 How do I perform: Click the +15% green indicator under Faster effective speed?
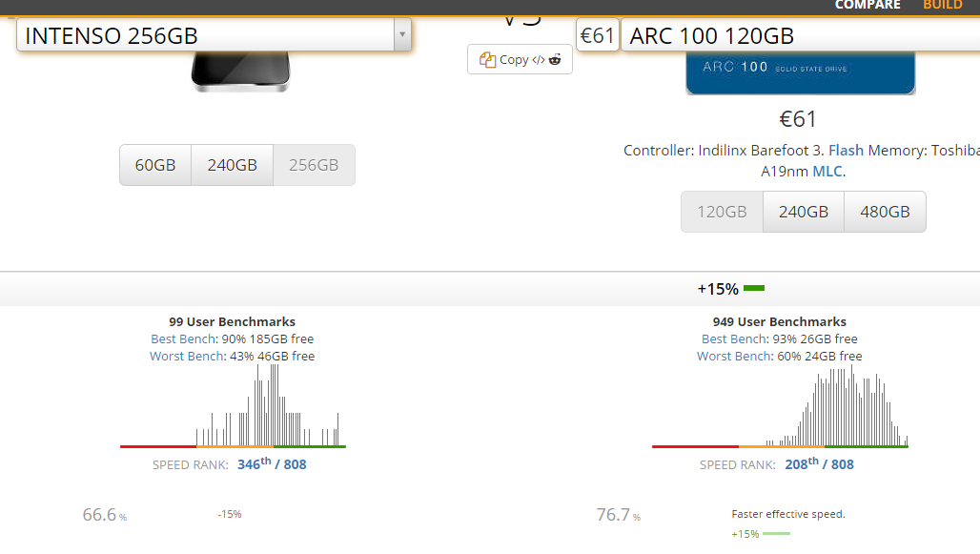[x=761, y=534]
